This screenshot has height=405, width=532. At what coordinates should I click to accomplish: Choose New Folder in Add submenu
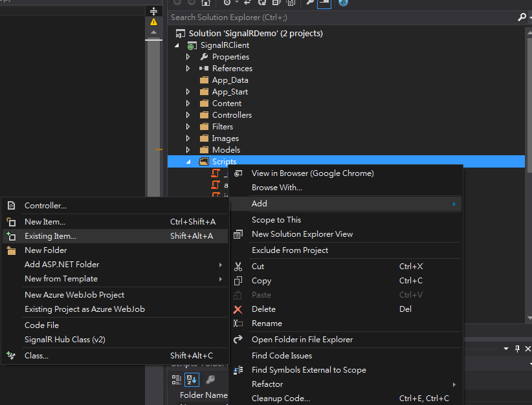[x=115, y=250]
